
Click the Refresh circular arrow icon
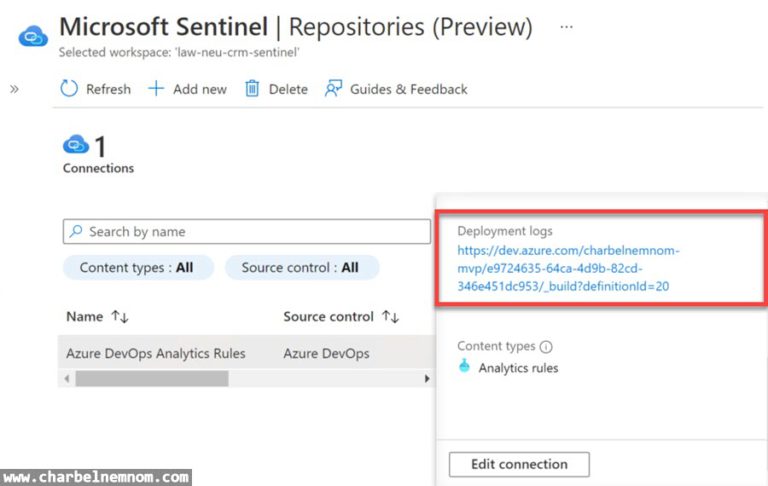pyautogui.click(x=69, y=89)
